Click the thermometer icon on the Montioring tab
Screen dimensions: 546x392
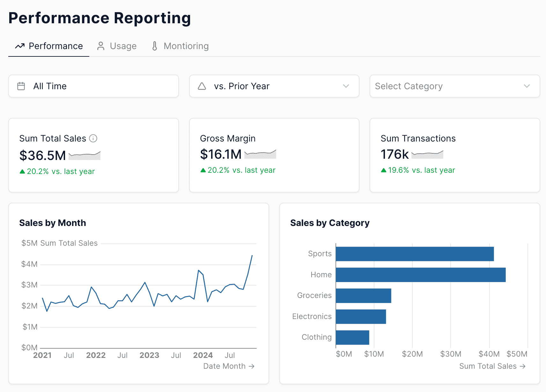tap(155, 46)
